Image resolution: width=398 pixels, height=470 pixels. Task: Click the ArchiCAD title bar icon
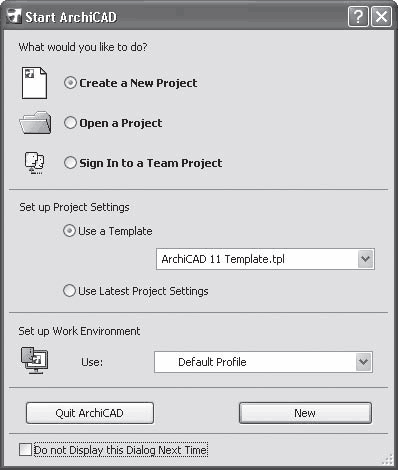pos(14,17)
